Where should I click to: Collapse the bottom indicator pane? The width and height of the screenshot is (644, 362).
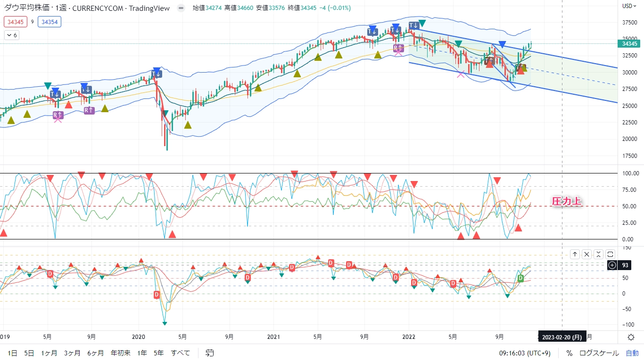coord(598,255)
